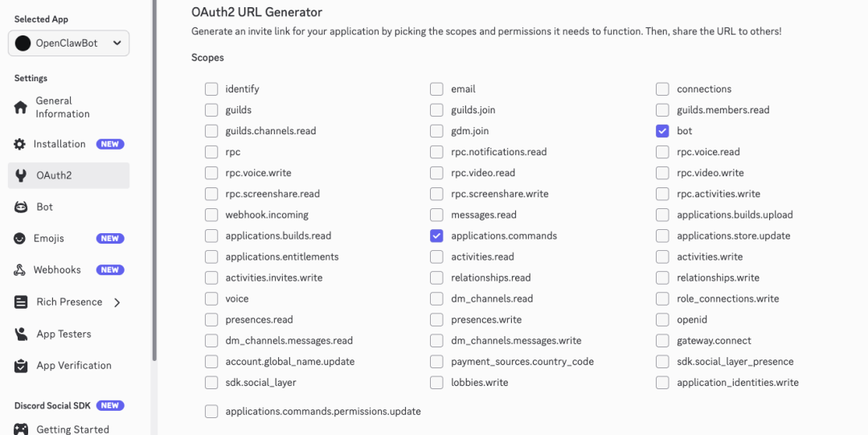Disable the applications.commands scope
The height and width of the screenshot is (435, 868).
[436, 236]
